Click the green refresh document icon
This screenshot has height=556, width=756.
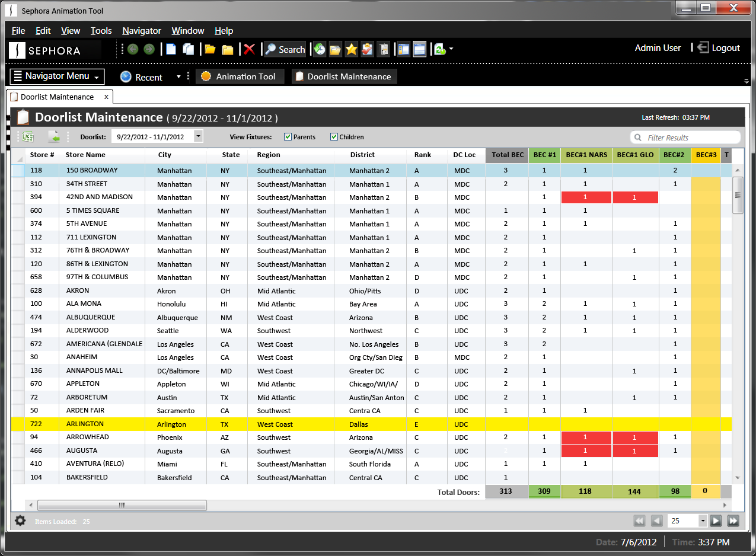(440, 49)
